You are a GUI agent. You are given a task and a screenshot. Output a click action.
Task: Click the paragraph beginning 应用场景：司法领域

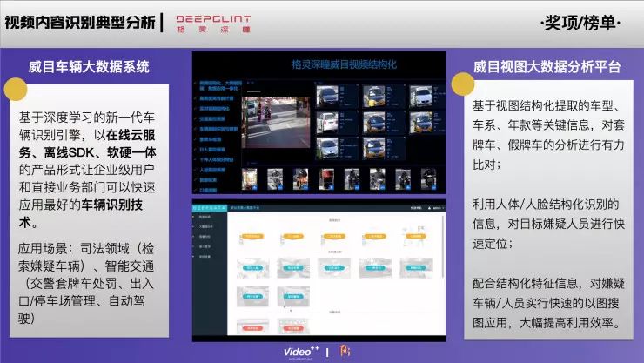(86, 283)
